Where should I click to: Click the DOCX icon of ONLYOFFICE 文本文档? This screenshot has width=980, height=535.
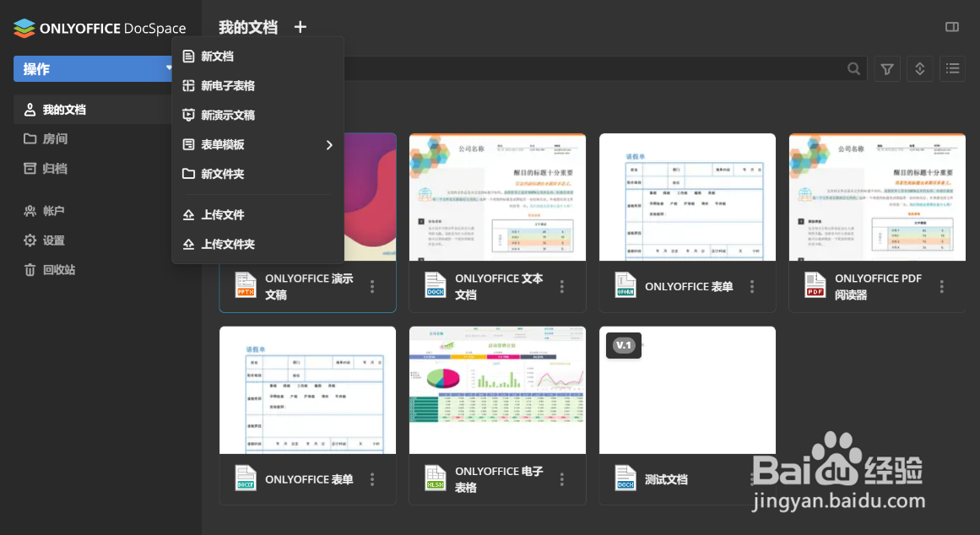[435, 285]
